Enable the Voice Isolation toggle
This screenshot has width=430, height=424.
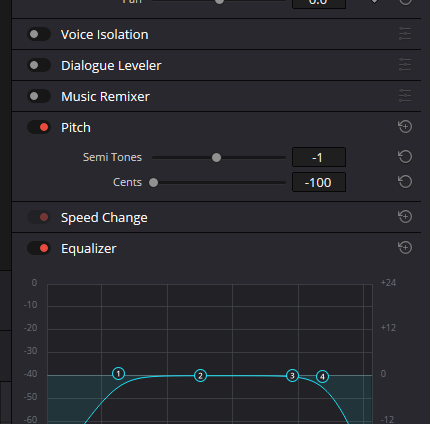pyautogui.click(x=39, y=34)
